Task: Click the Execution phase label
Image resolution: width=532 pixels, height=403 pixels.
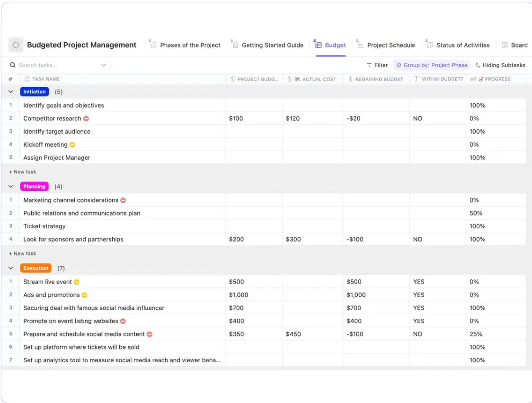Action: [x=35, y=268]
